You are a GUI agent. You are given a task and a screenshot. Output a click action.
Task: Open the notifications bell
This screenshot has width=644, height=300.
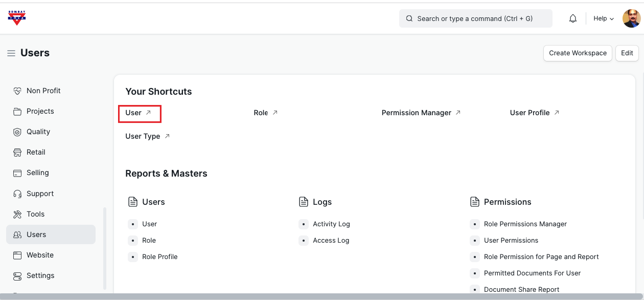click(573, 18)
